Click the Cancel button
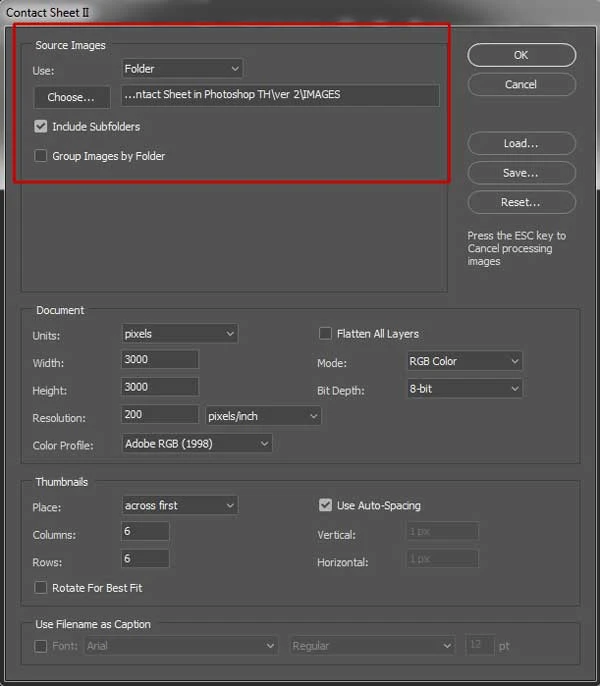600x686 pixels. point(521,84)
